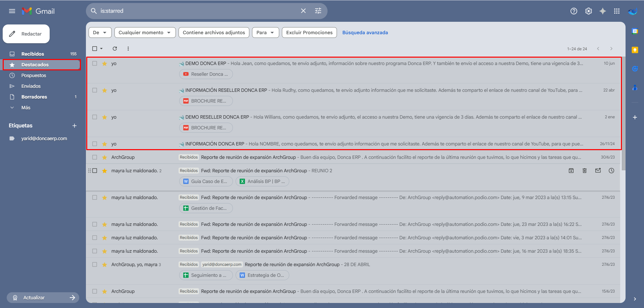This screenshot has width=644, height=308.
Task: Click the Refresh icon in the toolbar
Action: [115, 49]
